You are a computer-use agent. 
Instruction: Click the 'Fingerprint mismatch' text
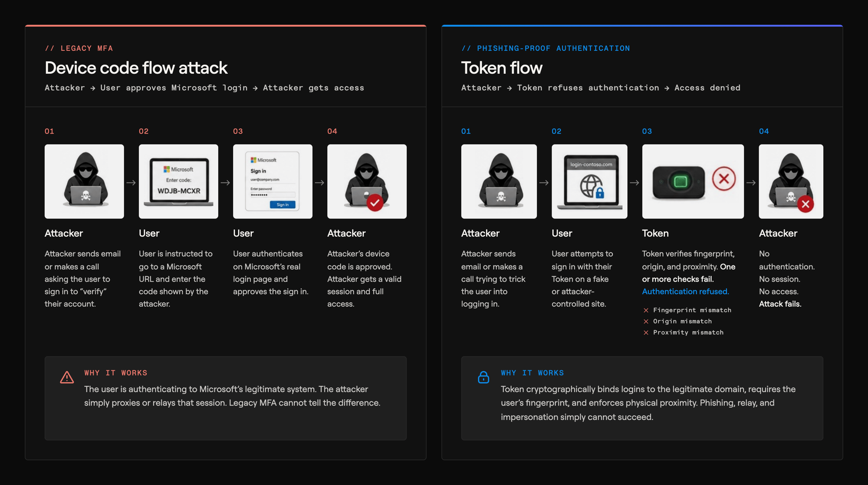pos(692,310)
